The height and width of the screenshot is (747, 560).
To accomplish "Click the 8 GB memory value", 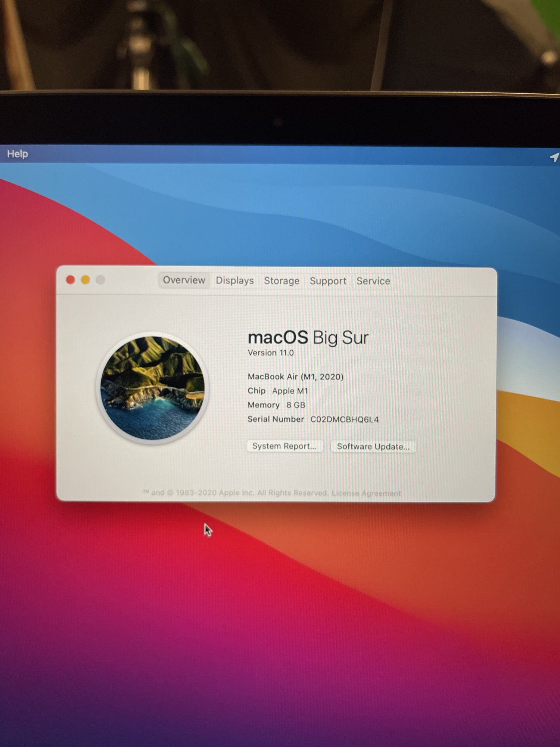I will pyautogui.click(x=296, y=405).
